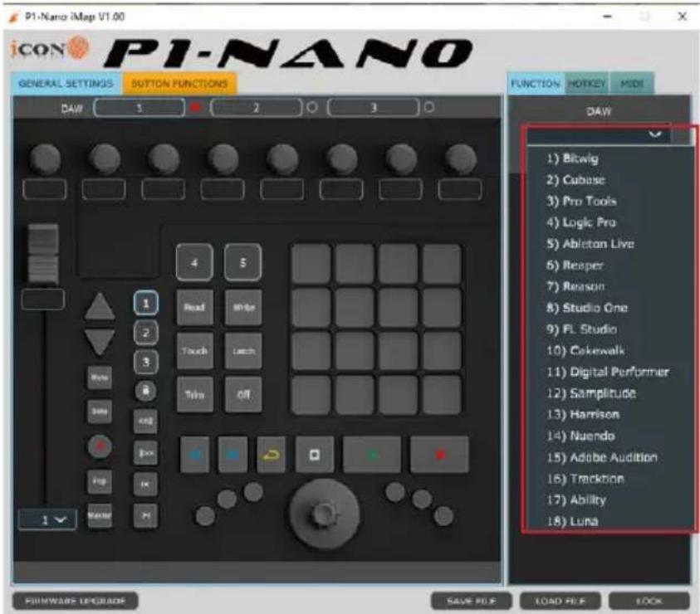
Task: Pick Luna in the DAW list
Action: [x=572, y=521]
